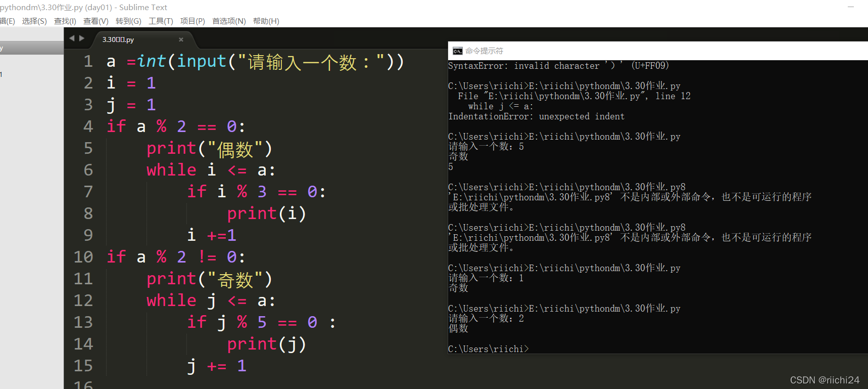Click the C:\Users\riichi> prompt line

pyautogui.click(x=489, y=349)
